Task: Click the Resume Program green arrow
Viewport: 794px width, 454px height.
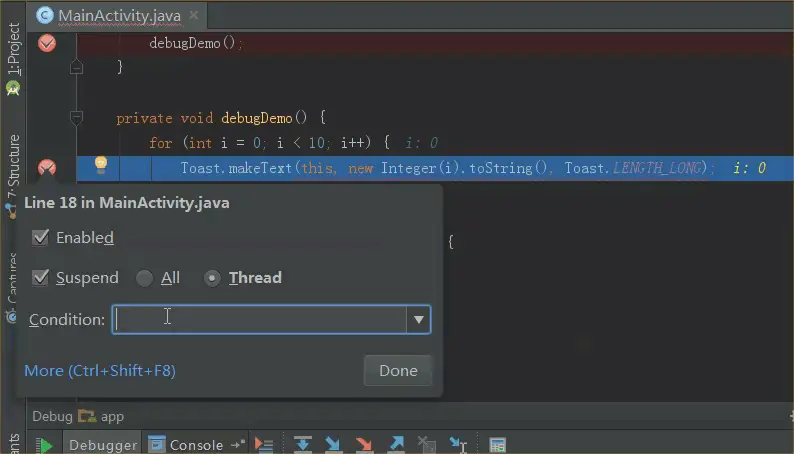Action: point(45,445)
